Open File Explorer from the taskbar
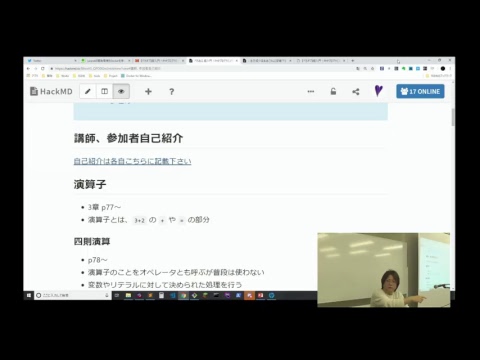 (128, 295)
